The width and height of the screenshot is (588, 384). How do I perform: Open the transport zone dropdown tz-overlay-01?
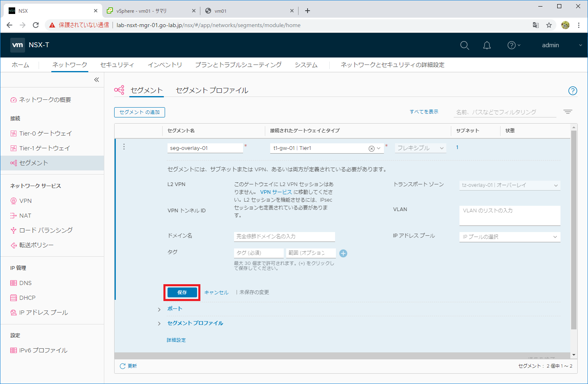510,185
